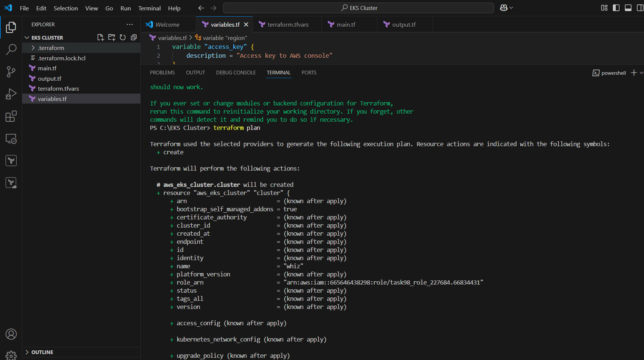Open the second Terraform Cloud sidebar icon

point(11,183)
